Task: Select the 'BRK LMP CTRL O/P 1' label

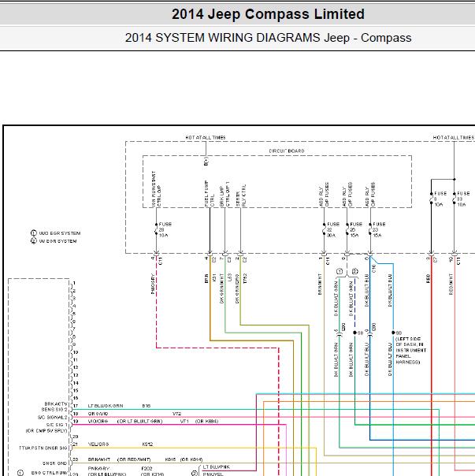Action: tap(225, 194)
